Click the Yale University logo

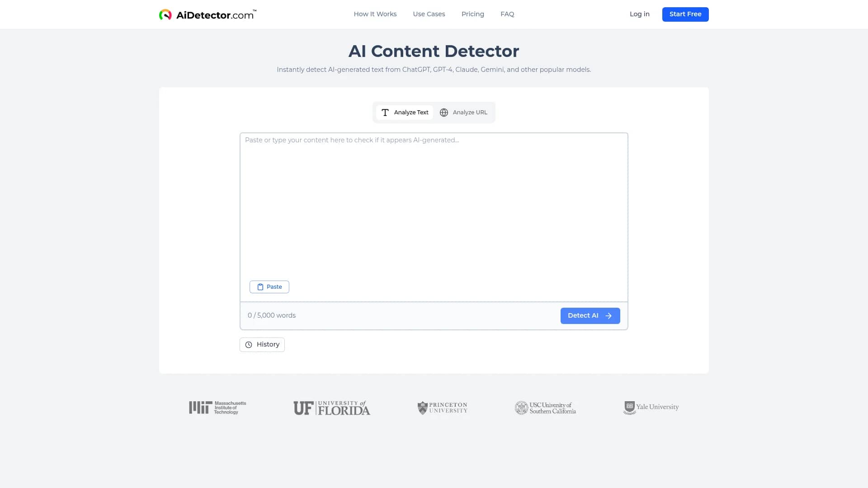[x=651, y=408]
